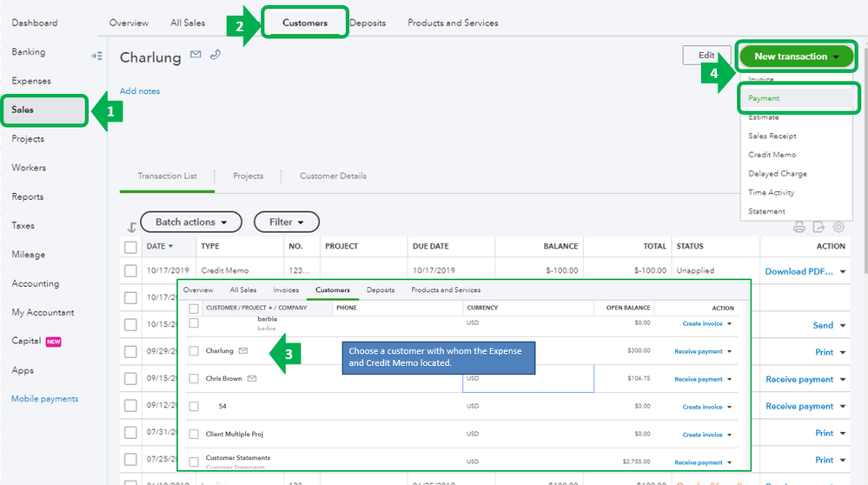The height and width of the screenshot is (485, 868).
Task: Tick the customer list header checkbox
Action: click(x=194, y=309)
